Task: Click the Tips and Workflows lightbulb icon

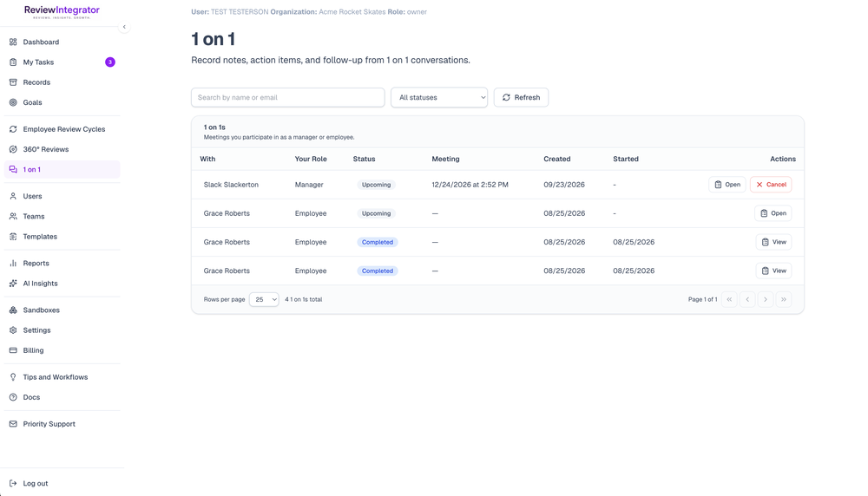Action: tap(13, 377)
